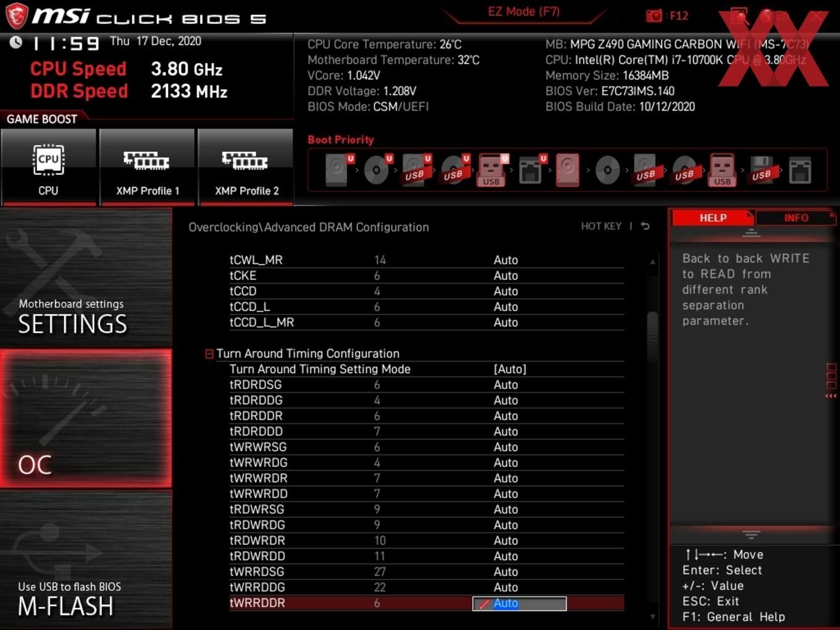Switch to the HELP tab
Viewport: 840px width, 630px height.
[713, 218]
